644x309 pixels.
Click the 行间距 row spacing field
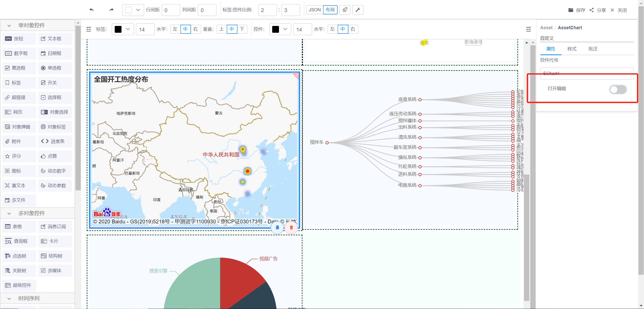(x=171, y=10)
